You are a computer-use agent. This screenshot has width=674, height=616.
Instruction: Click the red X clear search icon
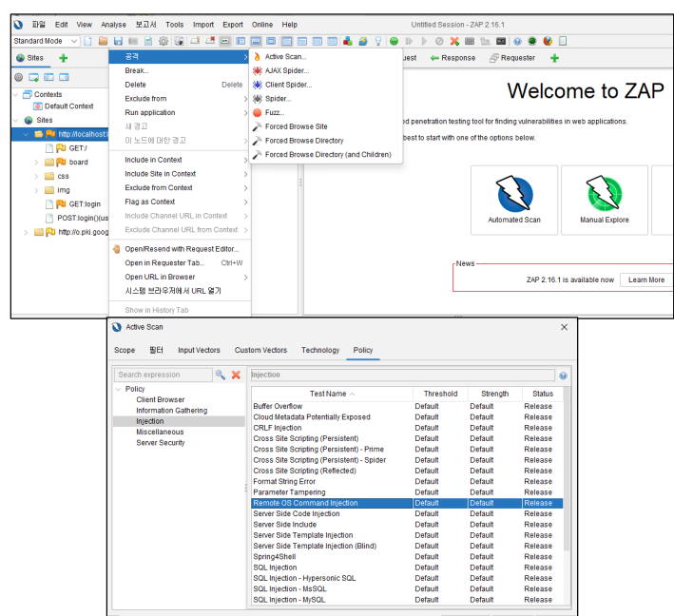236,375
